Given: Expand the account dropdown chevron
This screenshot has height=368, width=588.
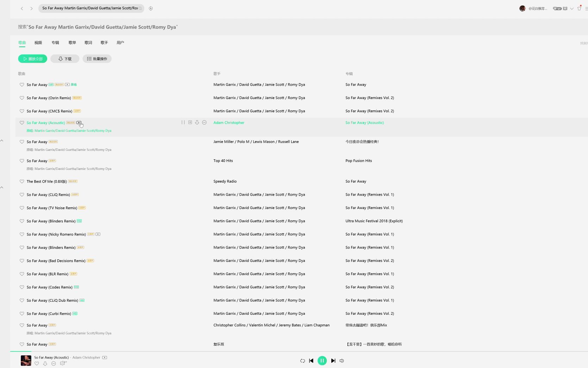Looking at the screenshot, I should pos(572,8).
